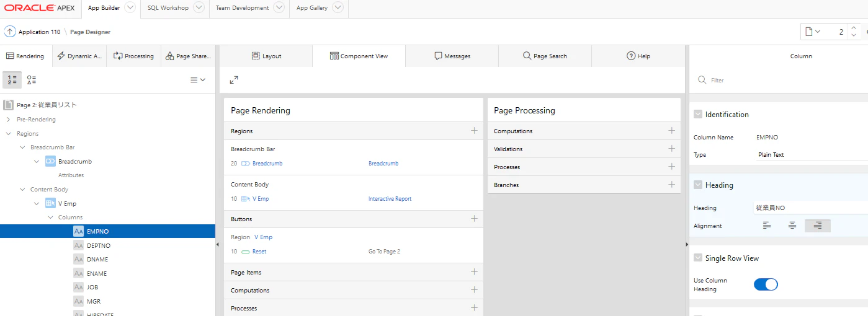Open the Reset button link
The height and width of the screenshot is (316, 868).
(x=259, y=251)
